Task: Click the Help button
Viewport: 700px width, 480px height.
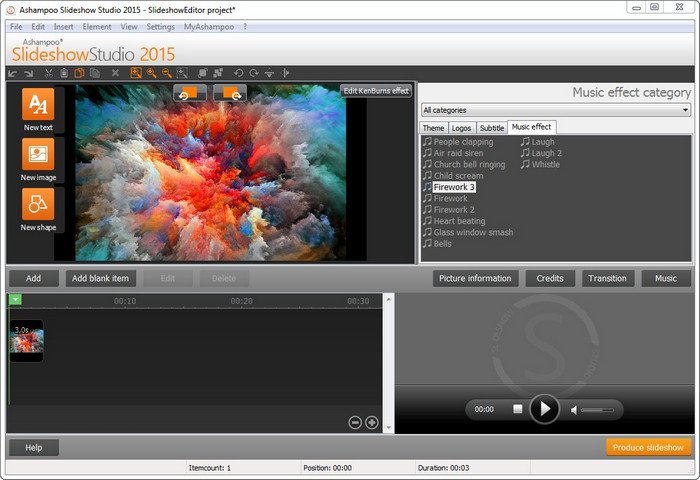Action: click(x=33, y=447)
